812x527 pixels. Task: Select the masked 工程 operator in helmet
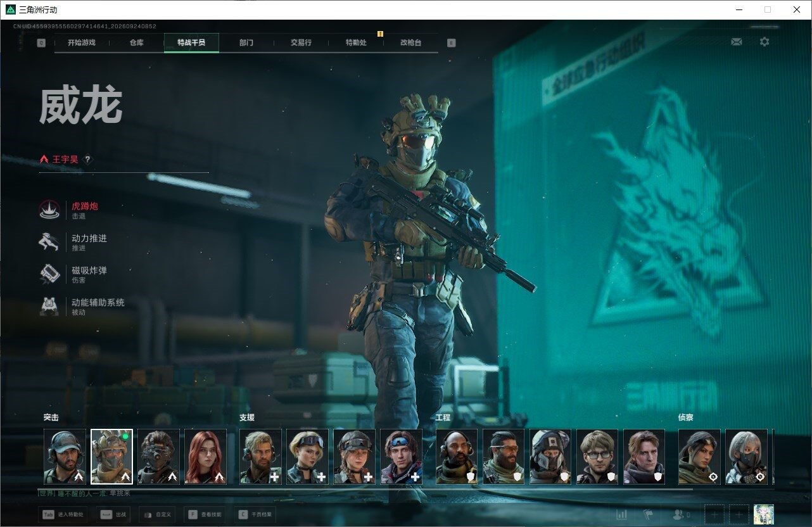point(550,457)
